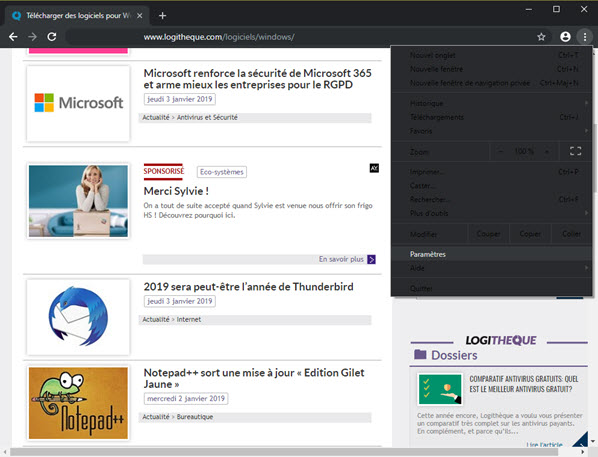Click Copier in the Modifier row
The image size is (598, 457).
530,234
